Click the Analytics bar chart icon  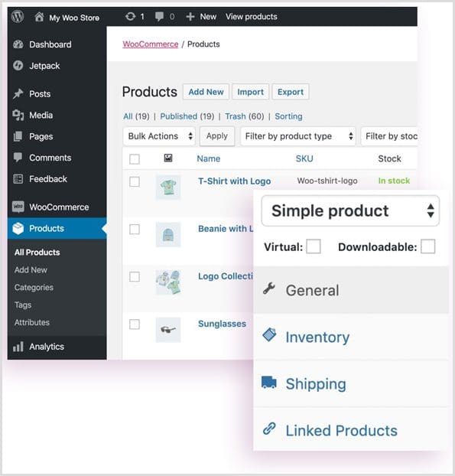coord(18,347)
